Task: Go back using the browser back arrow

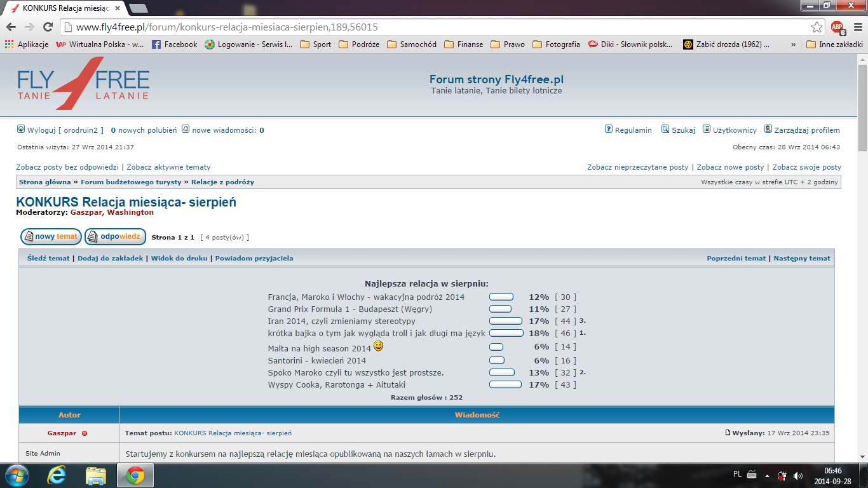Action: click(x=11, y=27)
